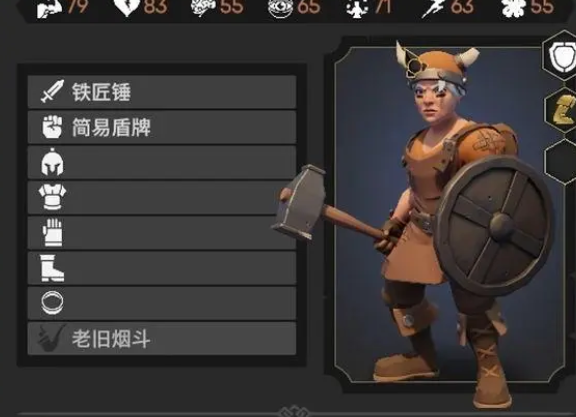Viewport: 576px width, 417px height.
Task: Click the gloves equipment slot icon
Action: 52,232
